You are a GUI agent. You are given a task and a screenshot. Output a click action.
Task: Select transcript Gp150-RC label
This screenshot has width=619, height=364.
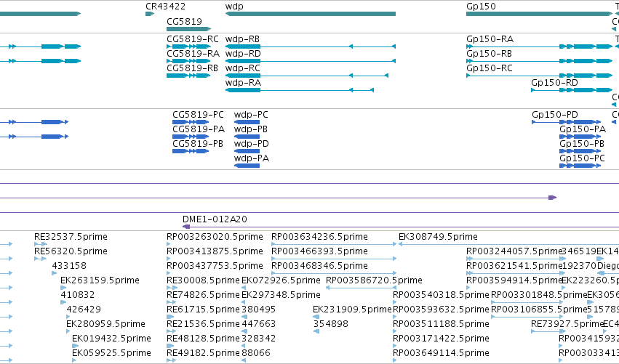tap(490, 68)
